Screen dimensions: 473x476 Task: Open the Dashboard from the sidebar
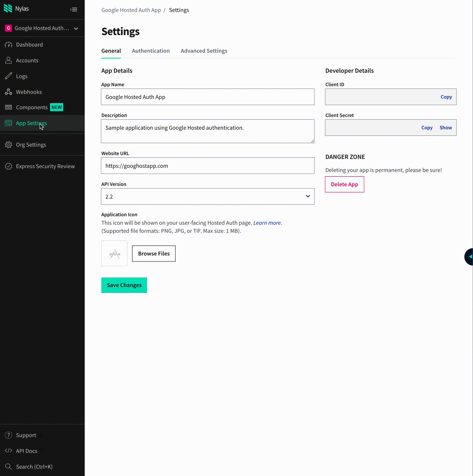[x=29, y=45]
